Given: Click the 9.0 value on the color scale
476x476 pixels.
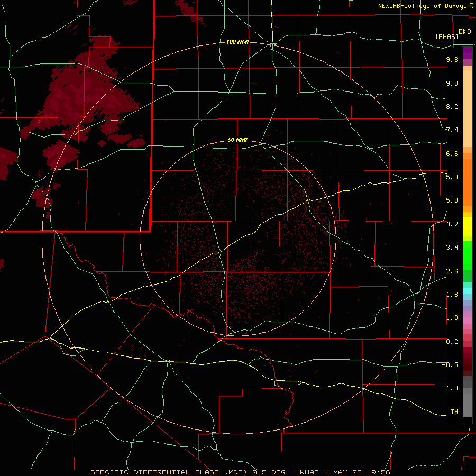Looking at the screenshot, I should point(452,83).
